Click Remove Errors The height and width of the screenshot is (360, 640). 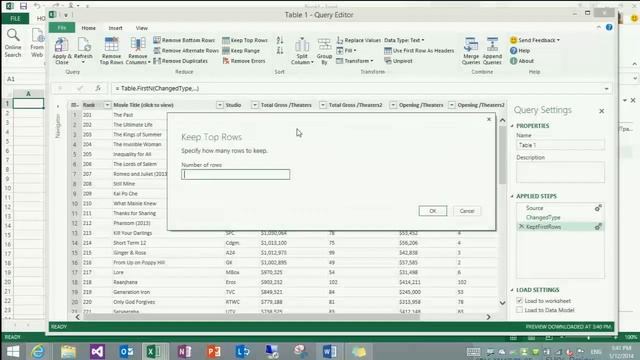[x=244, y=61]
